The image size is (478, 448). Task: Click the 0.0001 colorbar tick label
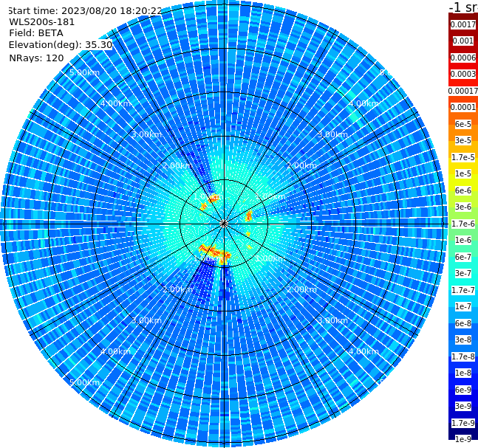pyautogui.click(x=463, y=107)
